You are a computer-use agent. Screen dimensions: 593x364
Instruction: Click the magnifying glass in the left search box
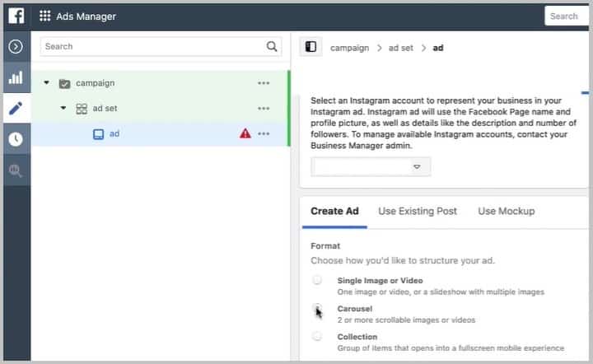click(x=272, y=46)
